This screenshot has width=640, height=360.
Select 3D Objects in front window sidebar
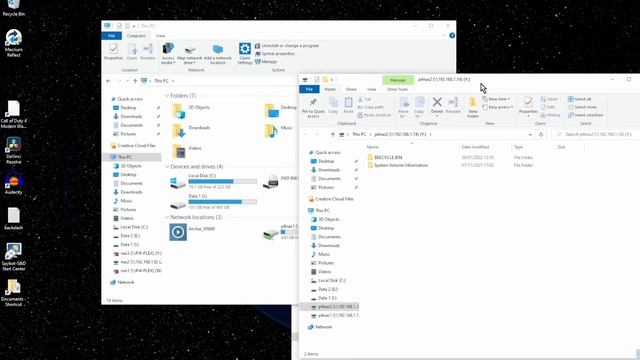click(x=325, y=219)
